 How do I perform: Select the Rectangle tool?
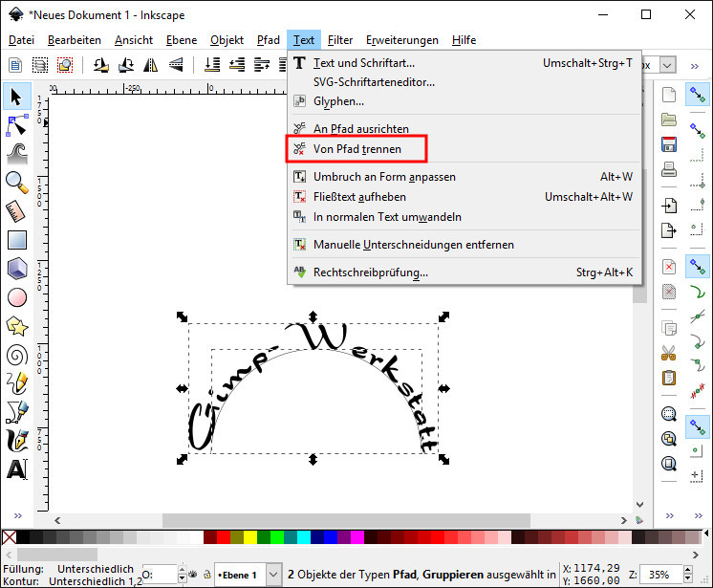point(17,240)
